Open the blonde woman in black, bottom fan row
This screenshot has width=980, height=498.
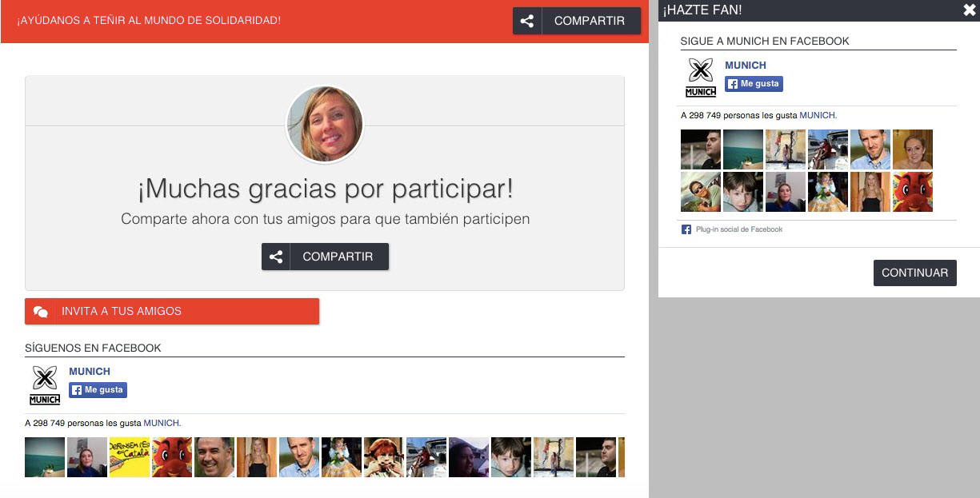pyautogui.click(x=257, y=457)
